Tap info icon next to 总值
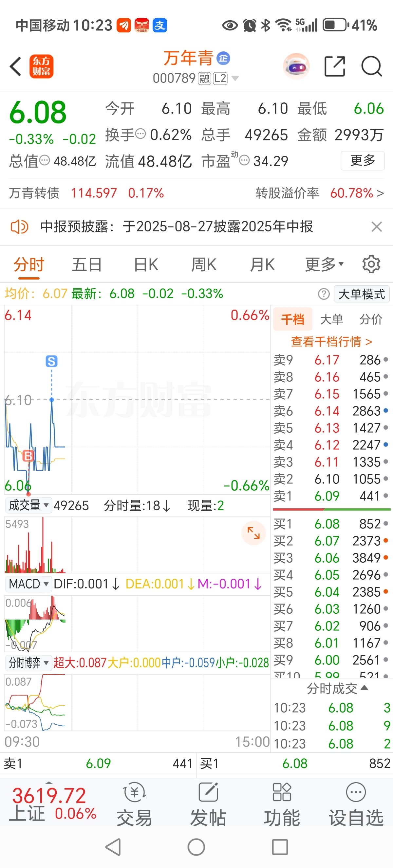 point(45,160)
